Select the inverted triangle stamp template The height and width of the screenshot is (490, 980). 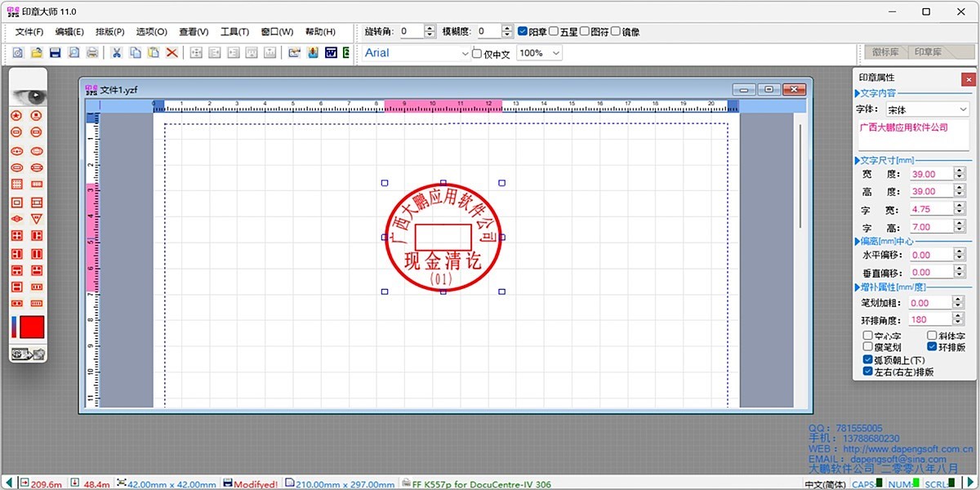[x=36, y=219]
